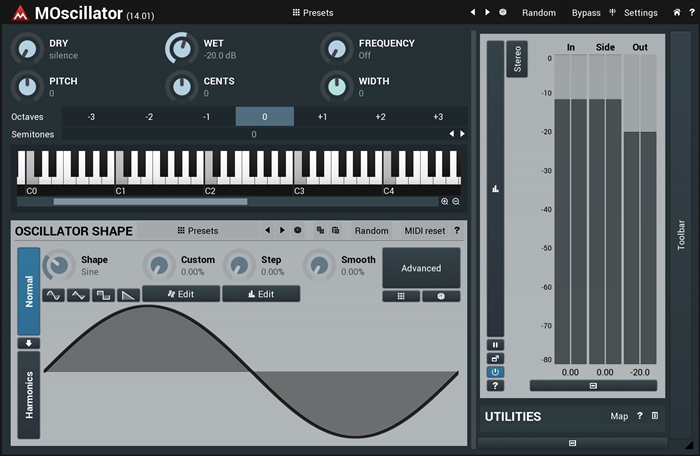Click Edit button under Step
Image resolution: width=700 pixels, height=456 pixels.
click(261, 294)
